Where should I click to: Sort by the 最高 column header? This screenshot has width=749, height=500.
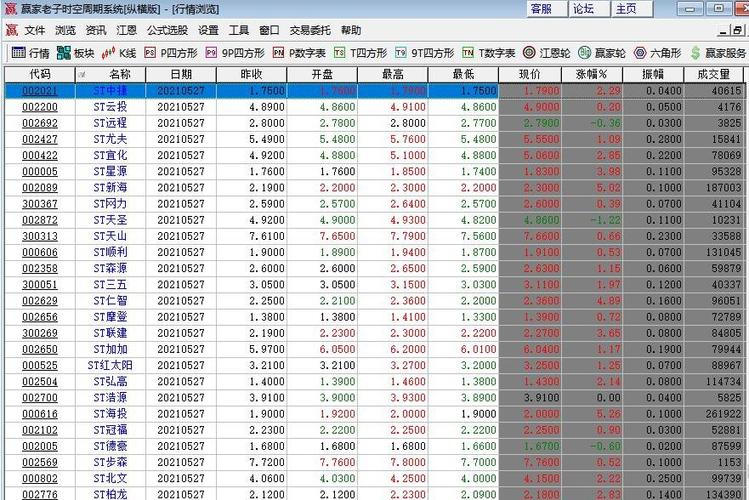coord(393,74)
